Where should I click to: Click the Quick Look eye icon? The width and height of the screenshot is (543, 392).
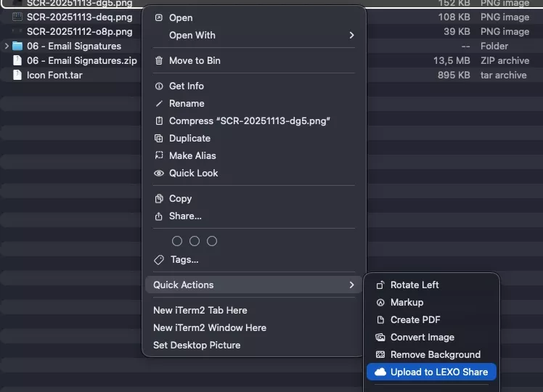click(159, 173)
